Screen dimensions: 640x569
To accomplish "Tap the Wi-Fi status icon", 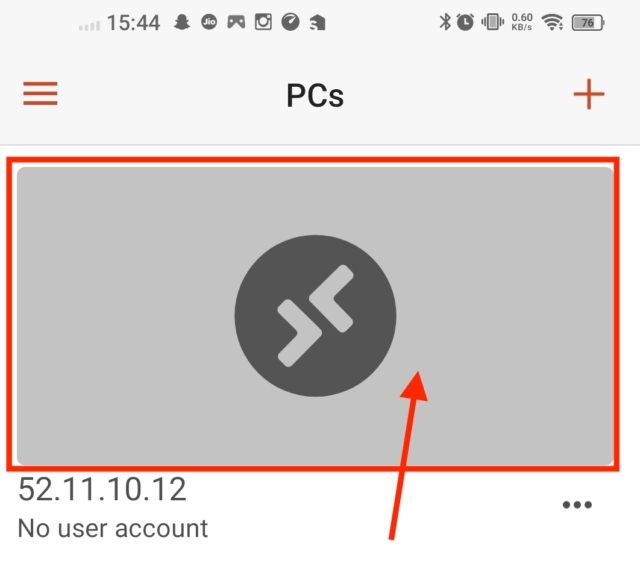I will click(552, 22).
